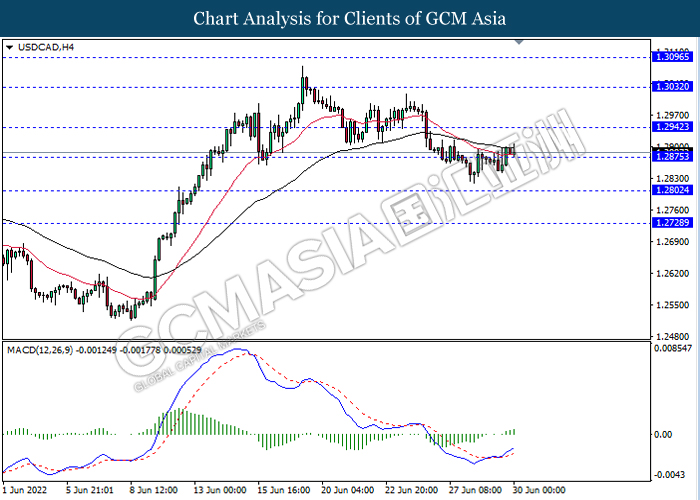Click the 22 Jun 20:00 time label
Viewport: 700px width, 500px height.
[x=411, y=490]
